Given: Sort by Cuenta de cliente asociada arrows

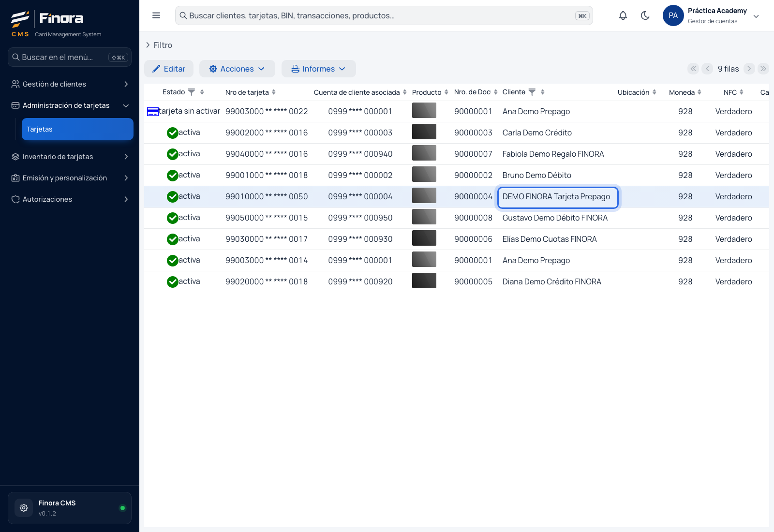Looking at the screenshot, I should coord(405,92).
